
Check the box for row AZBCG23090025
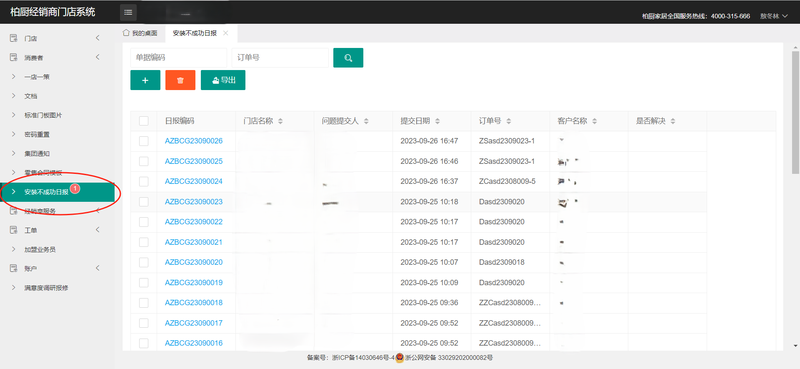144,161
